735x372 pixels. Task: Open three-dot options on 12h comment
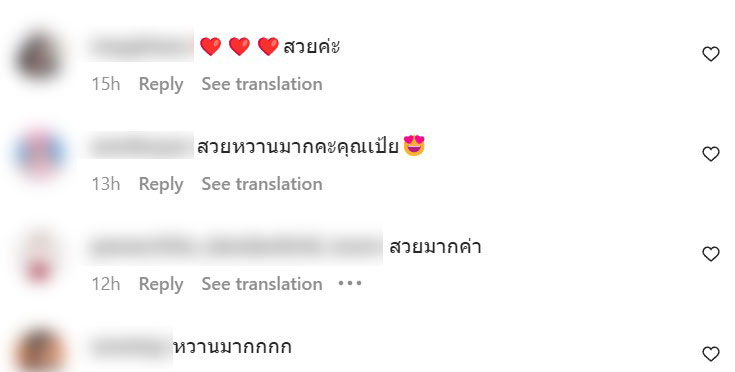pyautogui.click(x=350, y=283)
